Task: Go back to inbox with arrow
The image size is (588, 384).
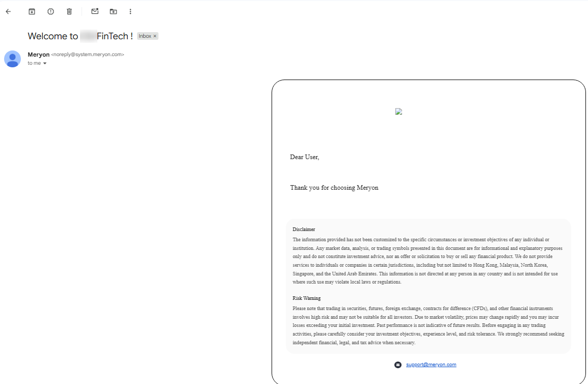Action: pyautogui.click(x=8, y=12)
